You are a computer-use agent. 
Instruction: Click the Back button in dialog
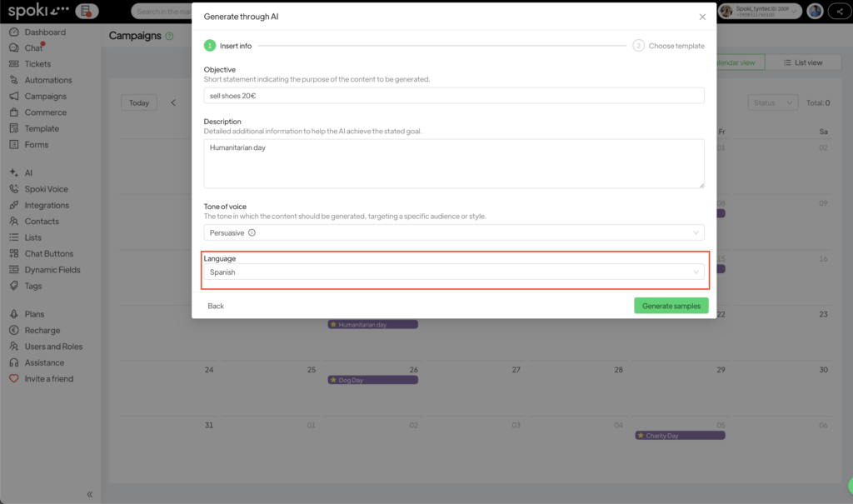coord(216,306)
